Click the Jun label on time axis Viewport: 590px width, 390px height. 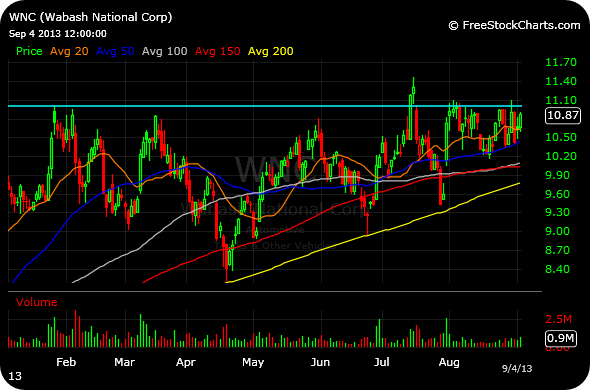pyautogui.click(x=320, y=362)
